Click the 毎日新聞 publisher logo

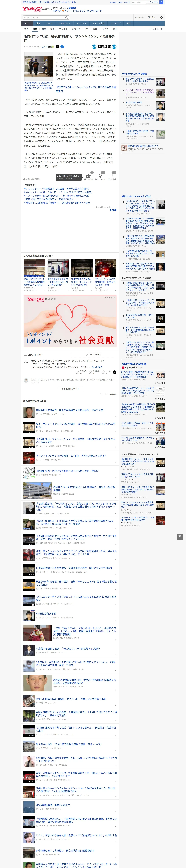tap(104, 47)
